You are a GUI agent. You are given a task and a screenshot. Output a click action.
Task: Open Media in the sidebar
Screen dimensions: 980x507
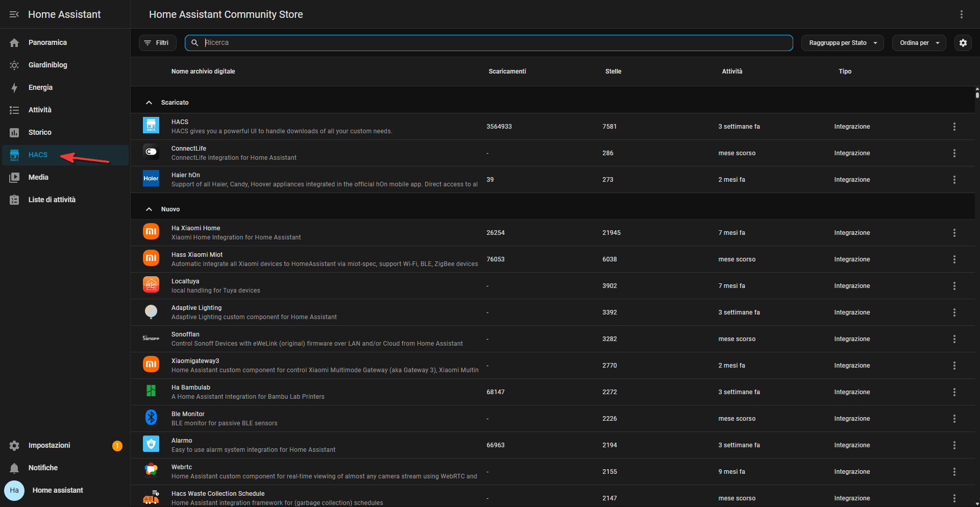point(65,177)
